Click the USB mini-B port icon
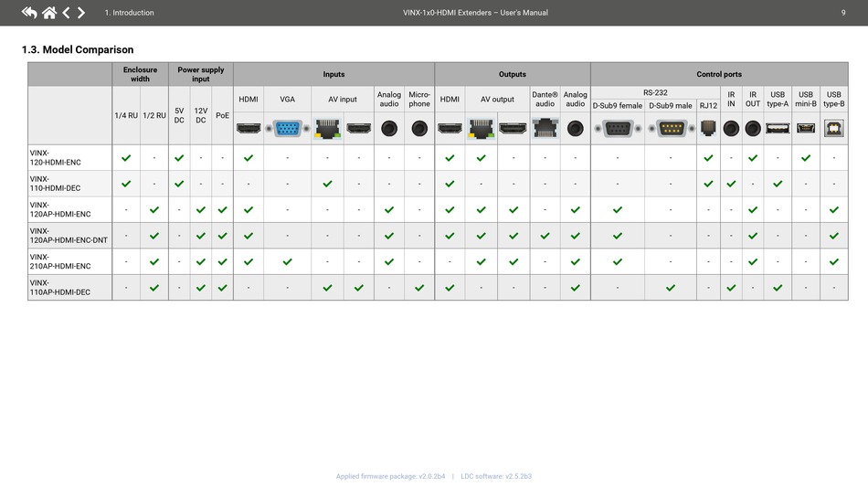 tap(806, 129)
